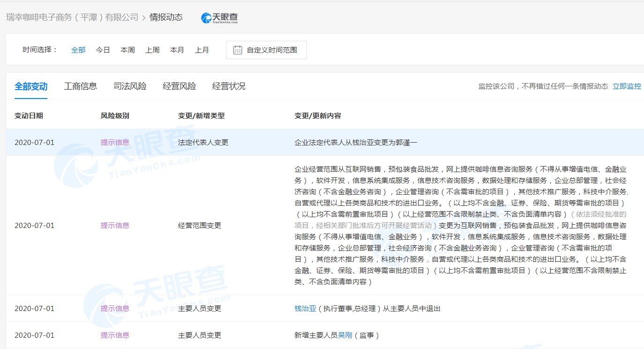This screenshot has height=349, width=644.
Task: Switch to 司法风险 tab
Action: [130, 86]
